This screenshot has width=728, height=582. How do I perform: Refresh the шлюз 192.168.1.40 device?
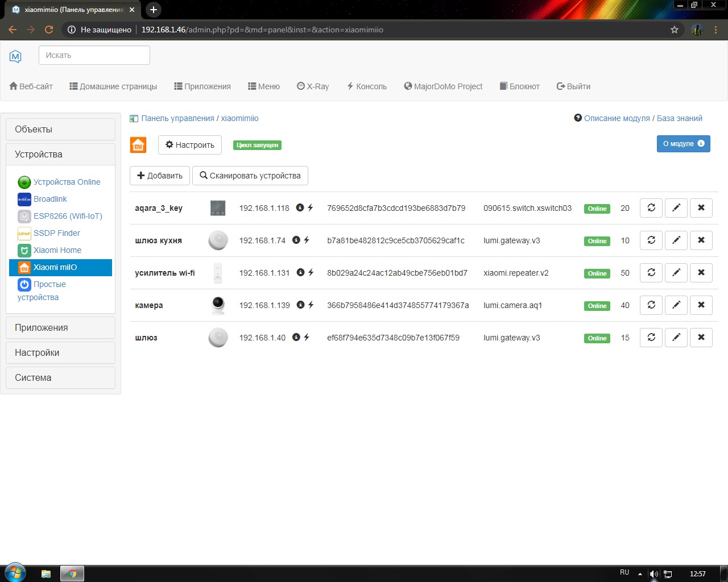(651, 338)
